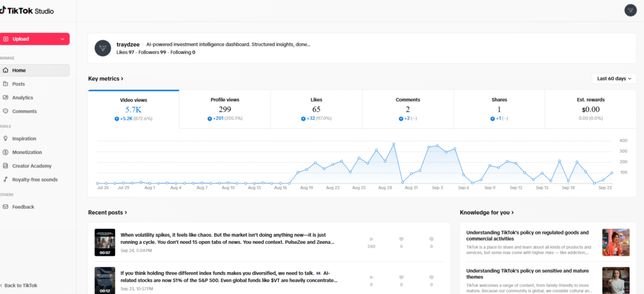Click the comment icon on Sep 24 post
The width and height of the screenshot is (644, 294).
tap(431, 239)
